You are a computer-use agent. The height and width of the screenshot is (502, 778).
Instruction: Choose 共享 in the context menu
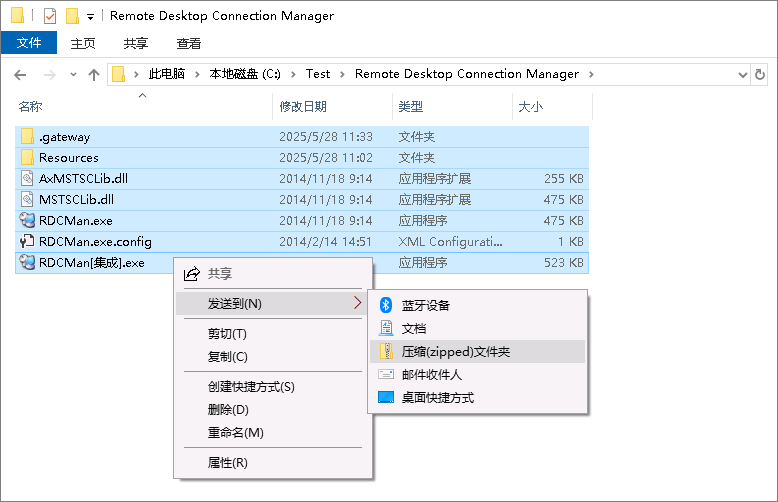[273, 273]
